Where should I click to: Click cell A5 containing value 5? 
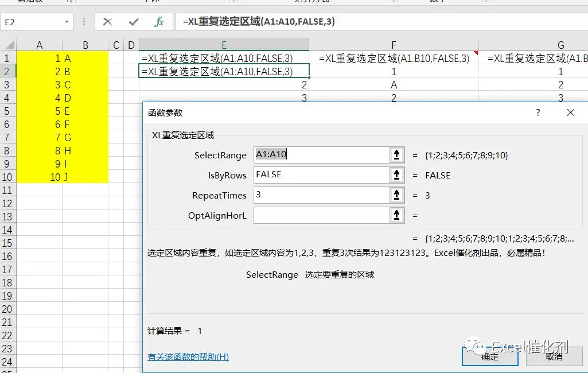[x=40, y=111]
